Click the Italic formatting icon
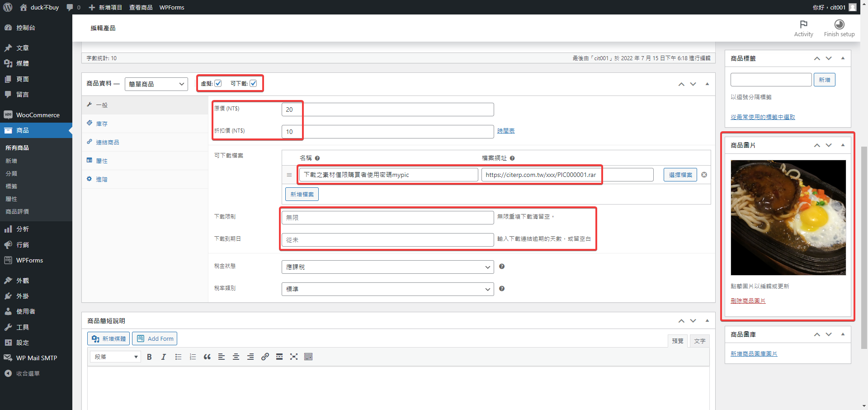868x410 pixels. 164,357
